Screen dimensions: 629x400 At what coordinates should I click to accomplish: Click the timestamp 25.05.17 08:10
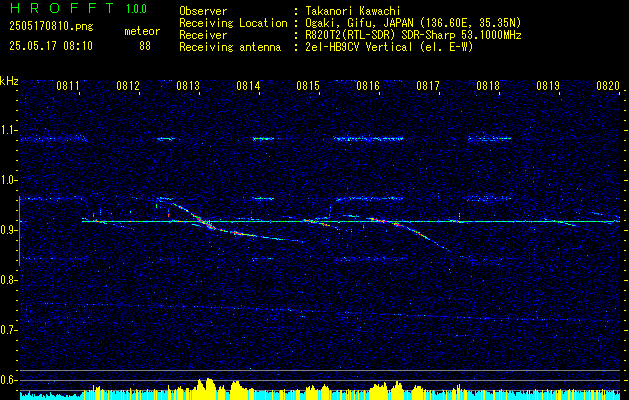51,46
